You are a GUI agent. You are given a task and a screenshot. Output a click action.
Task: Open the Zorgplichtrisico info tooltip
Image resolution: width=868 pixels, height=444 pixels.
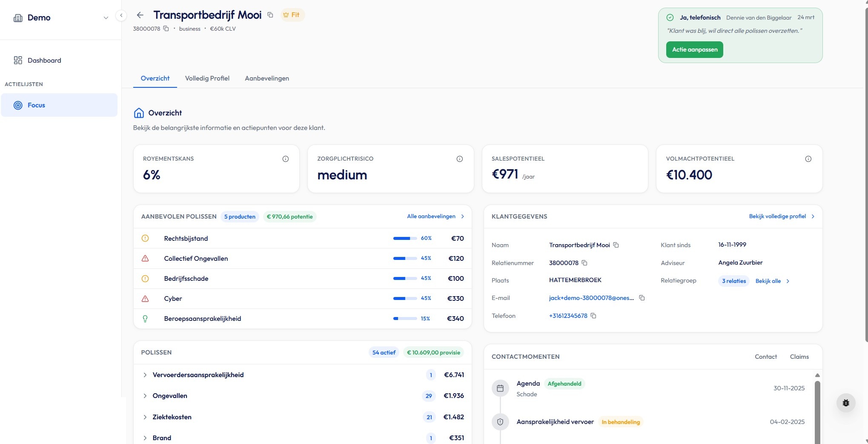click(459, 159)
